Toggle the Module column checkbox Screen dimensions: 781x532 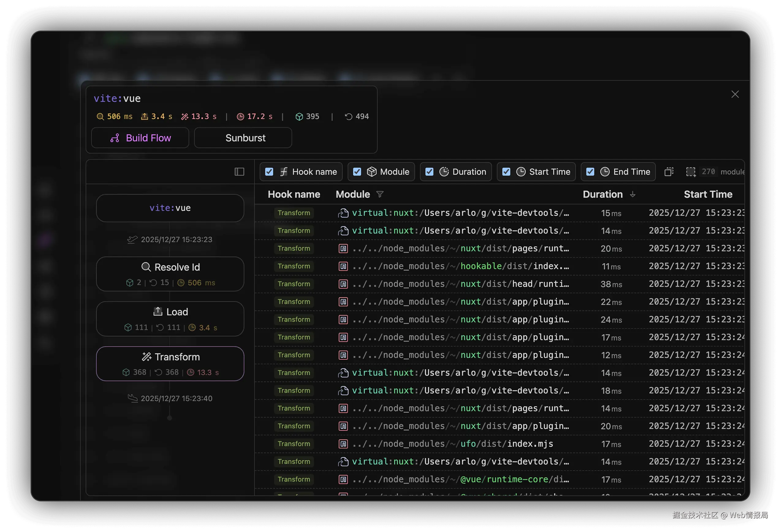pyautogui.click(x=357, y=172)
